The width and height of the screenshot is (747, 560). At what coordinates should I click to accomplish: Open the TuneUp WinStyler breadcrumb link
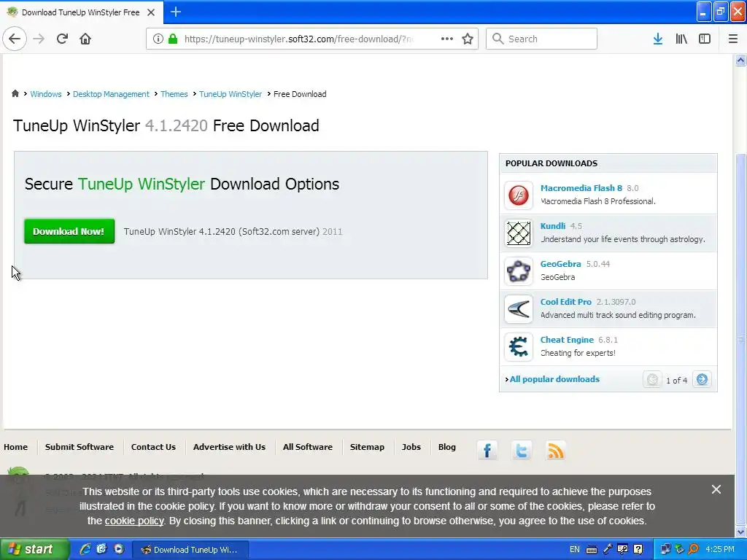(x=231, y=94)
